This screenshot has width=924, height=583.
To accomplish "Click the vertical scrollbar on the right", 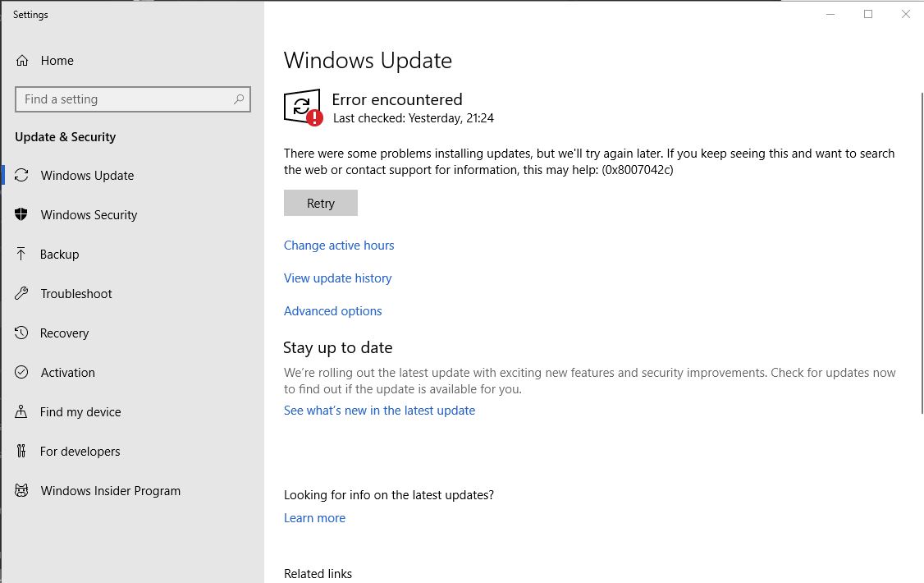I will 922,252.
